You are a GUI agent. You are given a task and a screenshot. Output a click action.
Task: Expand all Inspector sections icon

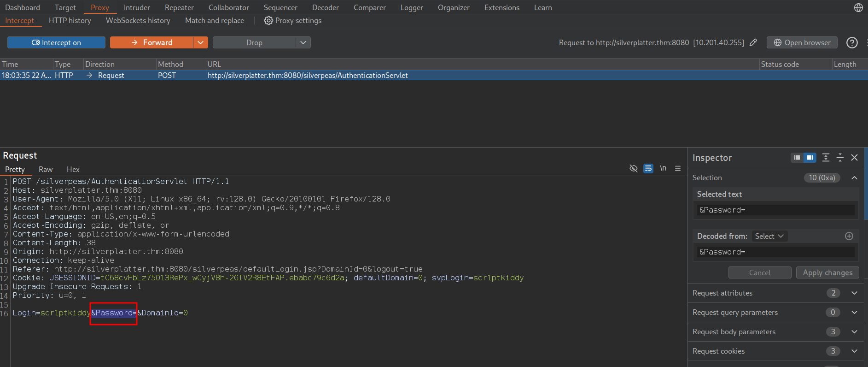click(826, 158)
